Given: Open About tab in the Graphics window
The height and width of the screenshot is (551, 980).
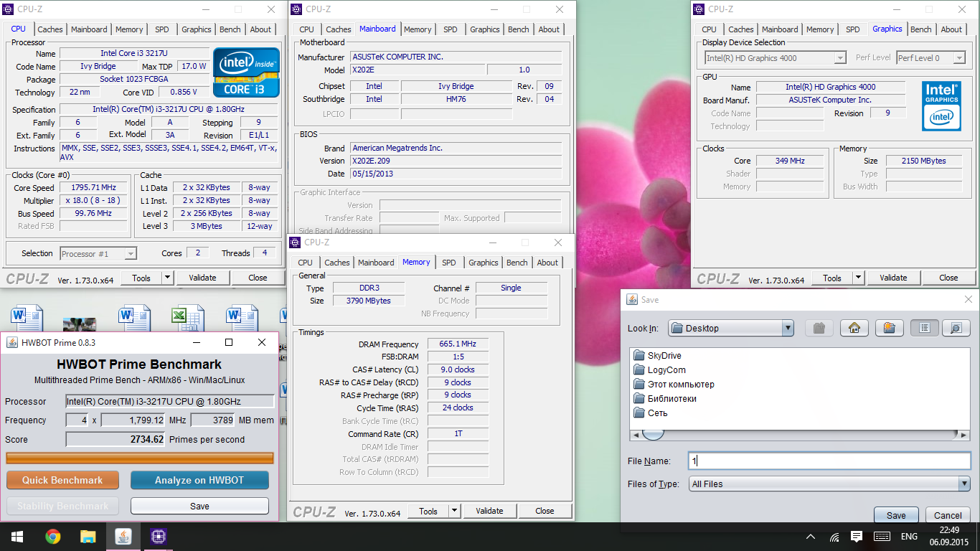Looking at the screenshot, I should tap(951, 29).
